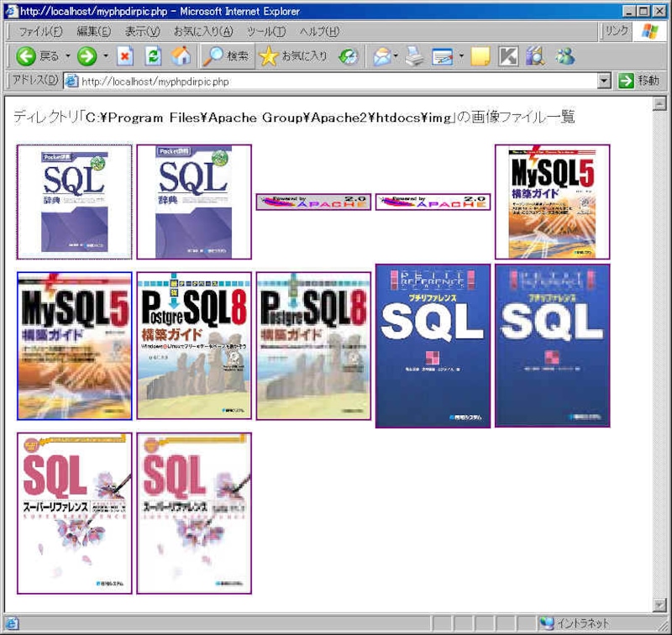Open the blurry PostgreSQL8 構築ガイド thumbnail
This screenshot has width=672, height=635.
click(x=313, y=346)
